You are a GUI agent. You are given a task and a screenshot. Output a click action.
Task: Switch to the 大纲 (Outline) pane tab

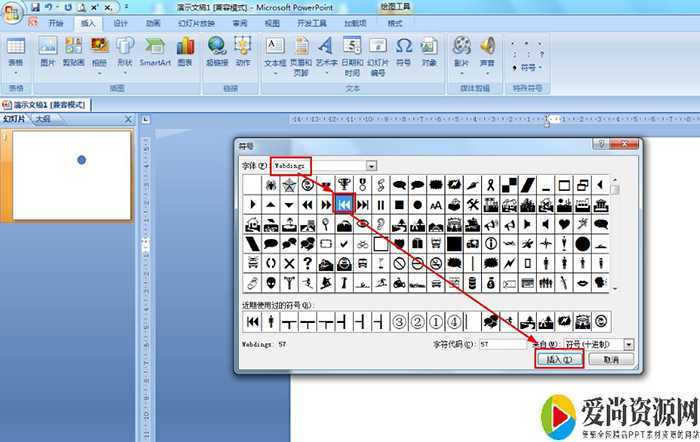point(42,119)
